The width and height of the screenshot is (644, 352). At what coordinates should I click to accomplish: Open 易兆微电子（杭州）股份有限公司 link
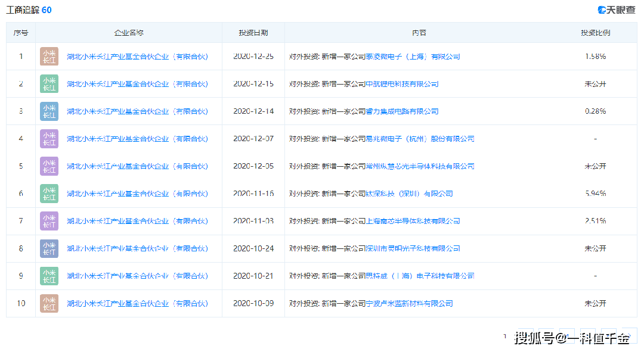(420, 139)
